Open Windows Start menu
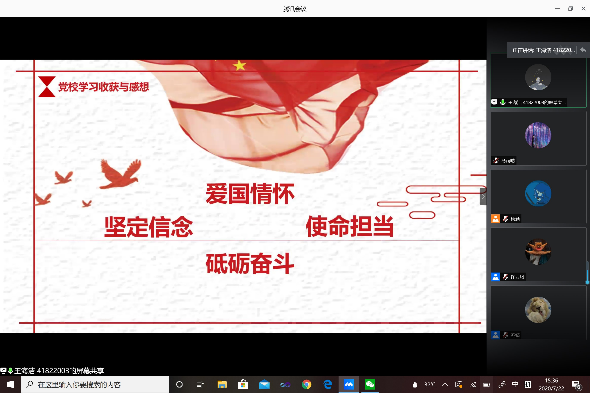Viewport: 590px width, 393px height. pos(11,384)
